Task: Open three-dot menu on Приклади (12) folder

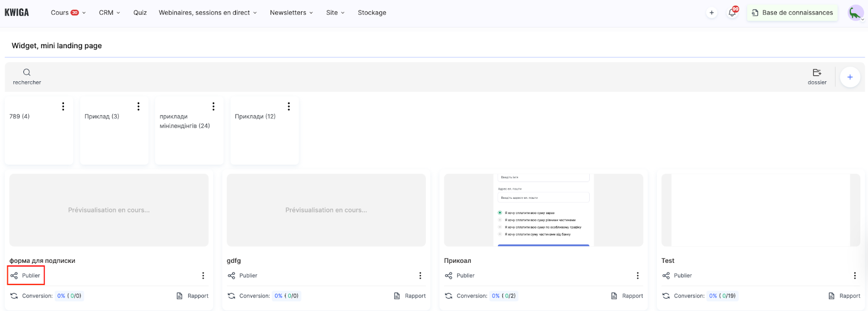Action: tap(289, 106)
